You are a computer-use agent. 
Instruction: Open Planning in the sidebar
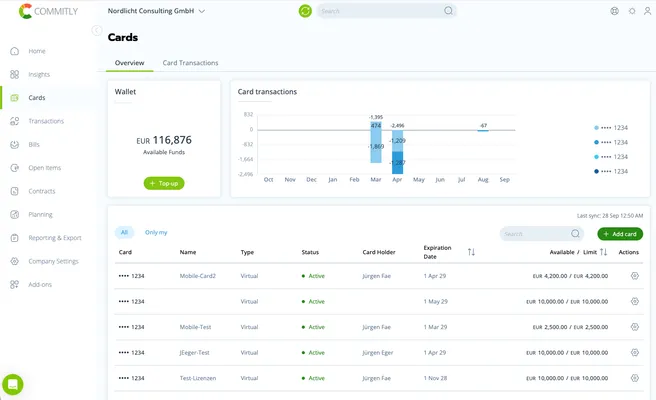(40, 215)
